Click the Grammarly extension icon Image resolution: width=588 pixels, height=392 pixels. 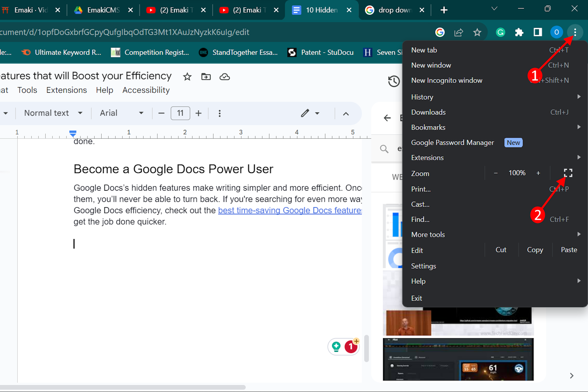[501, 31]
